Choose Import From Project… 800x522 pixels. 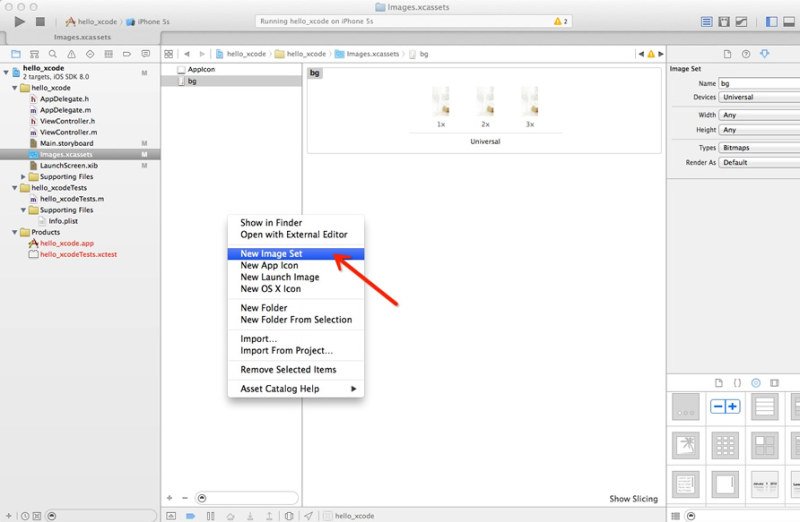pos(295,351)
